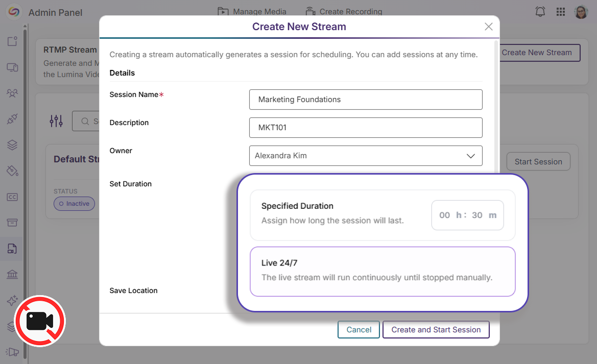The width and height of the screenshot is (597, 364).
Task: Click the Lumina logo next to Admin Panel
Action: (x=13, y=11)
